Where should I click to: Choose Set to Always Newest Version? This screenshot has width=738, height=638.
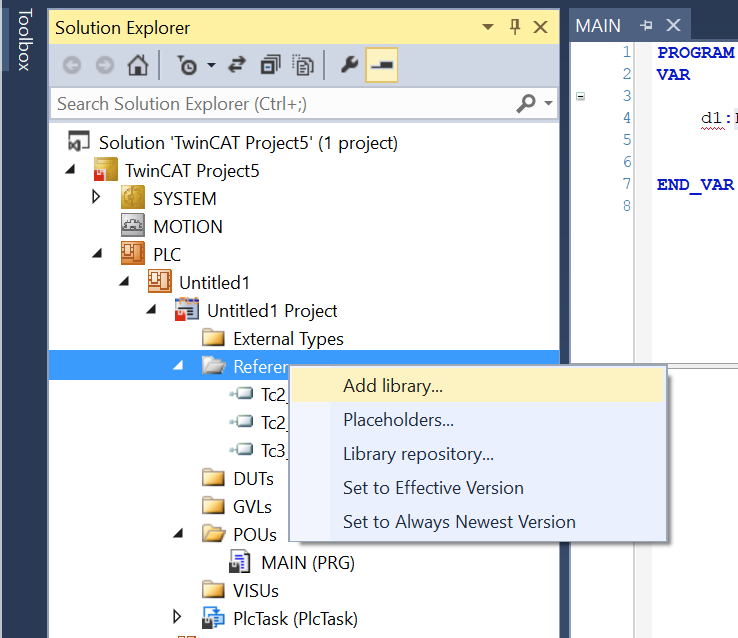[477, 522]
